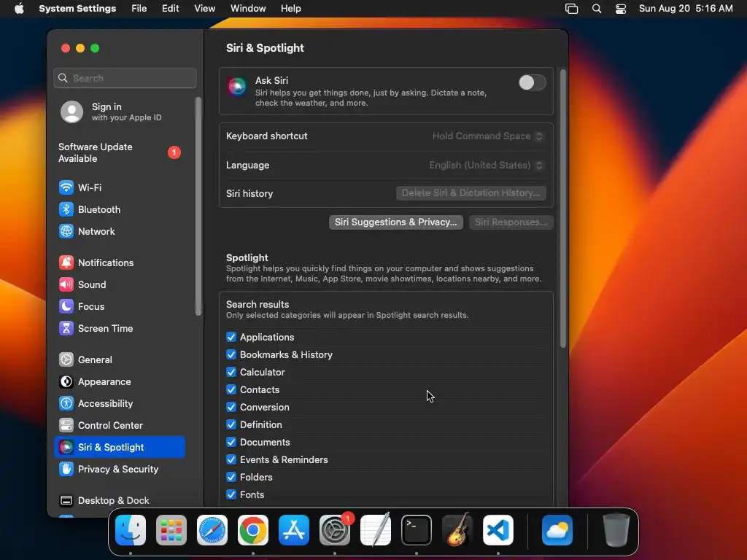747x560 pixels.
Task: Disable Conversion search results
Action: (x=231, y=407)
